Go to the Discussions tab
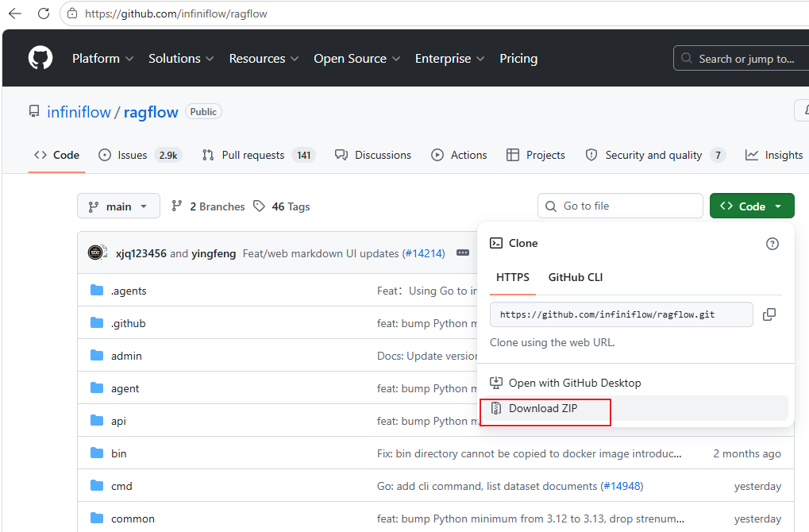The width and height of the screenshot is (809, 532). pos(373,155)
